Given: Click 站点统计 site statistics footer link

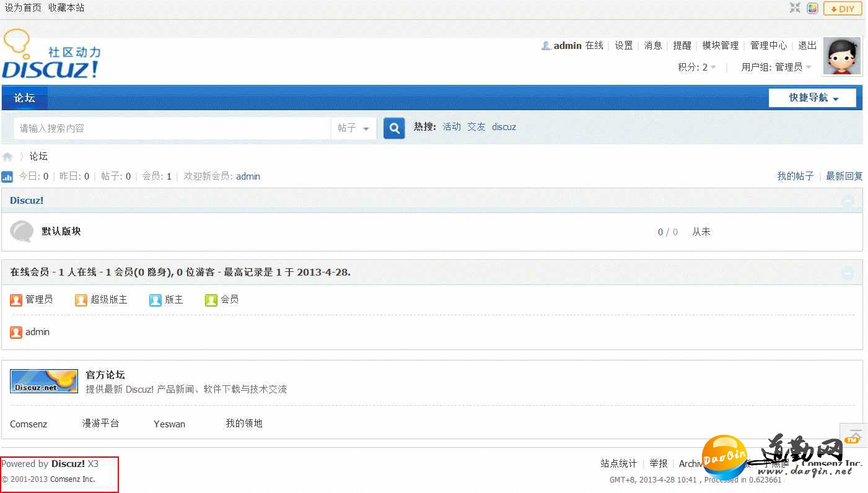Looking at the screenshot, I should (618, 464).
